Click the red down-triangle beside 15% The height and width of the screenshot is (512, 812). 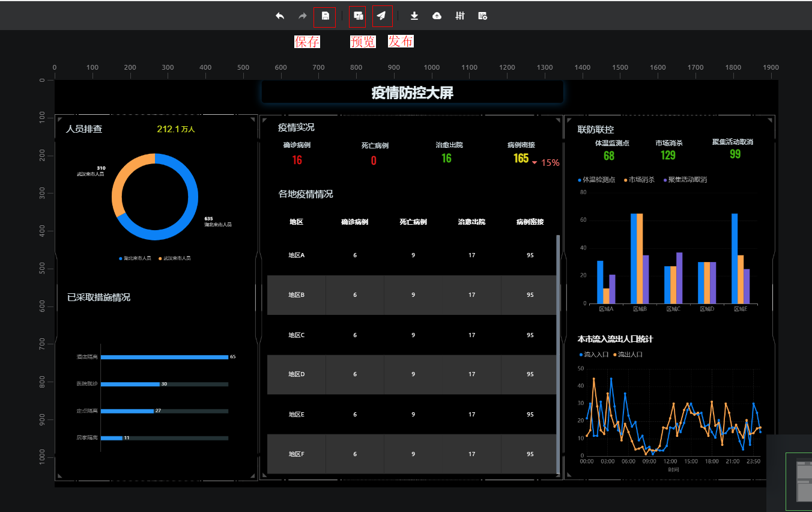pos(535,162)
